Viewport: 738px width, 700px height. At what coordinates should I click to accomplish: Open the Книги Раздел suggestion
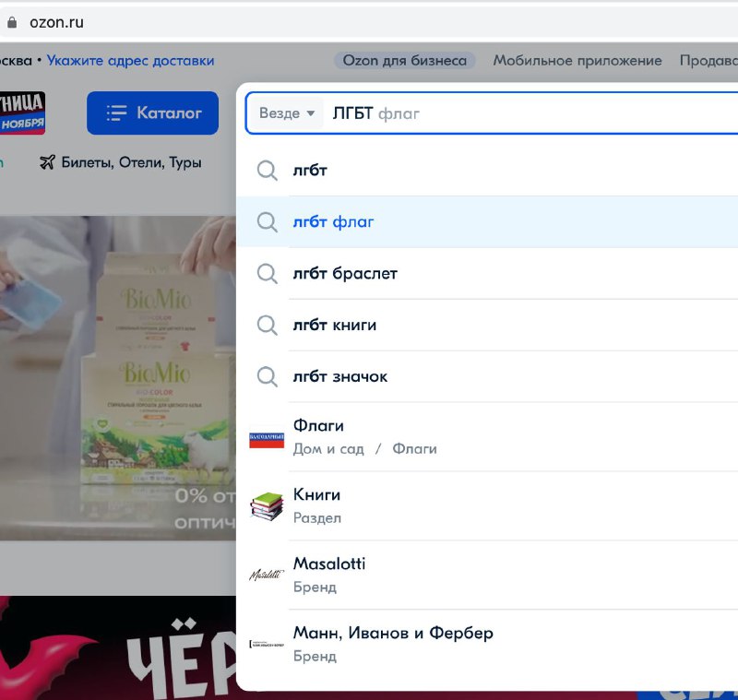tap(487, 506)
